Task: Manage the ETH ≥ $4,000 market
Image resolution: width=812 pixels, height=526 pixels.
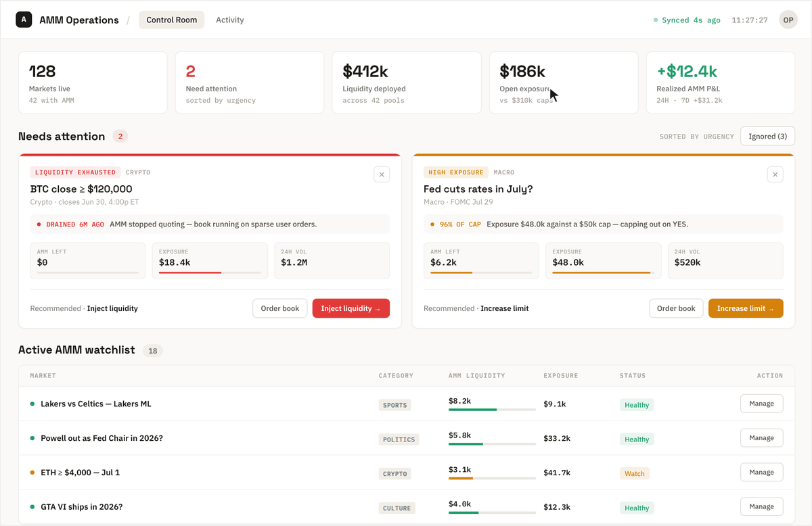Action: (762, 473)
